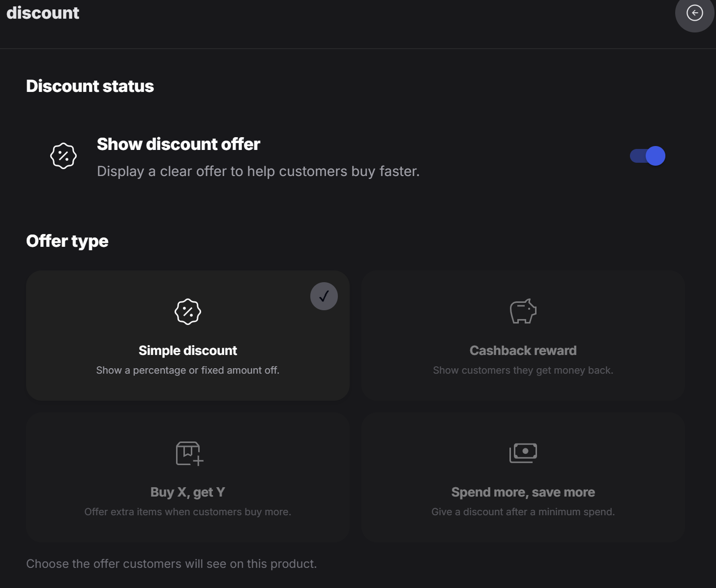This screenshot has width=716, height=588.
Task: Click the back arrow button at top right
Action: coord(694,13)
